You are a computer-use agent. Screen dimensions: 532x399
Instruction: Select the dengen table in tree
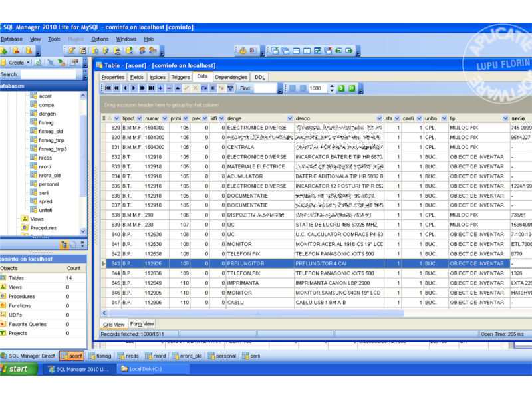point(47,114)
